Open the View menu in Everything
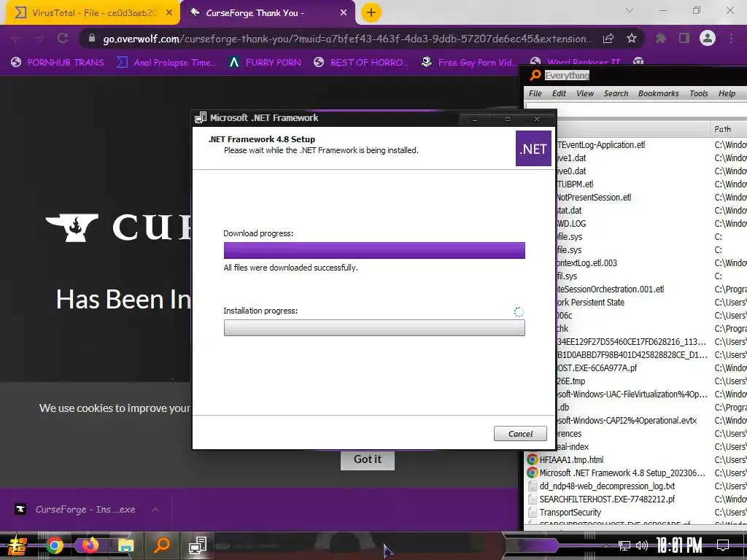The image size is (747, 560). 585,93
